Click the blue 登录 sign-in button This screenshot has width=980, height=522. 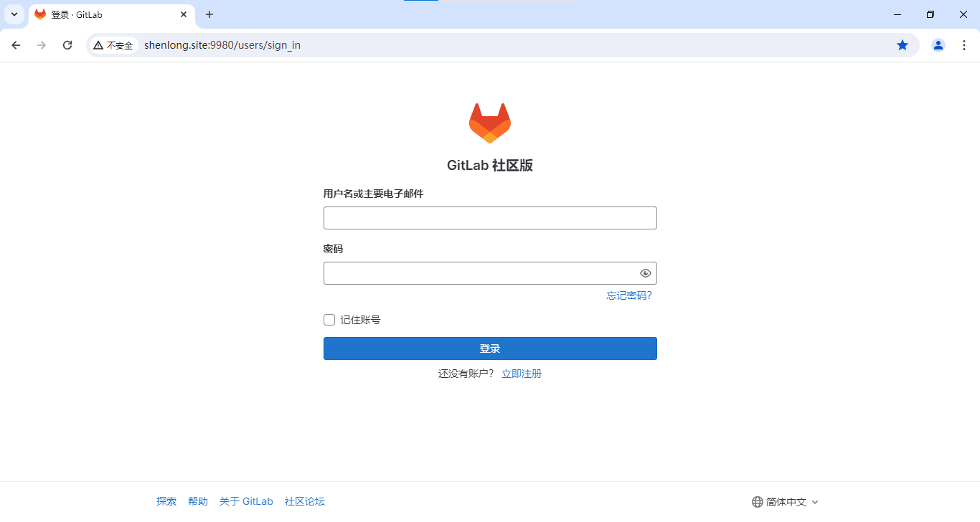[x=490, y=348]
